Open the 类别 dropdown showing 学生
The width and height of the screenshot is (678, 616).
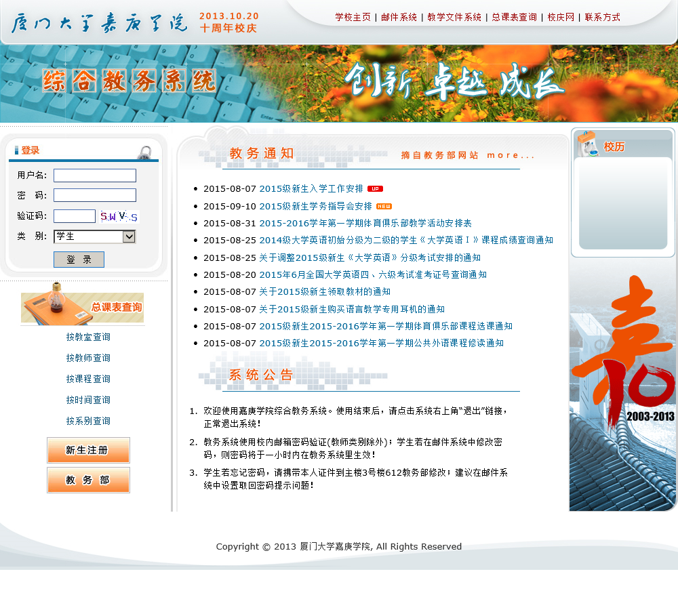click(95, 237)
